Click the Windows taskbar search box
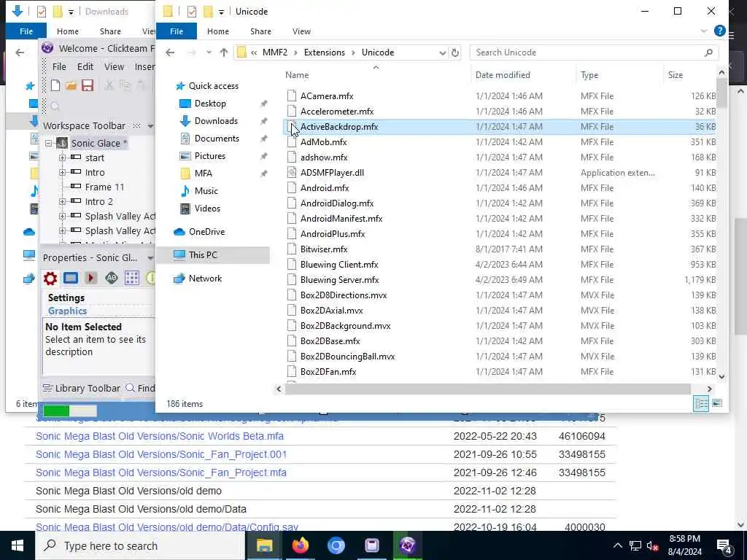747x560 pixels. coord(140,545)
